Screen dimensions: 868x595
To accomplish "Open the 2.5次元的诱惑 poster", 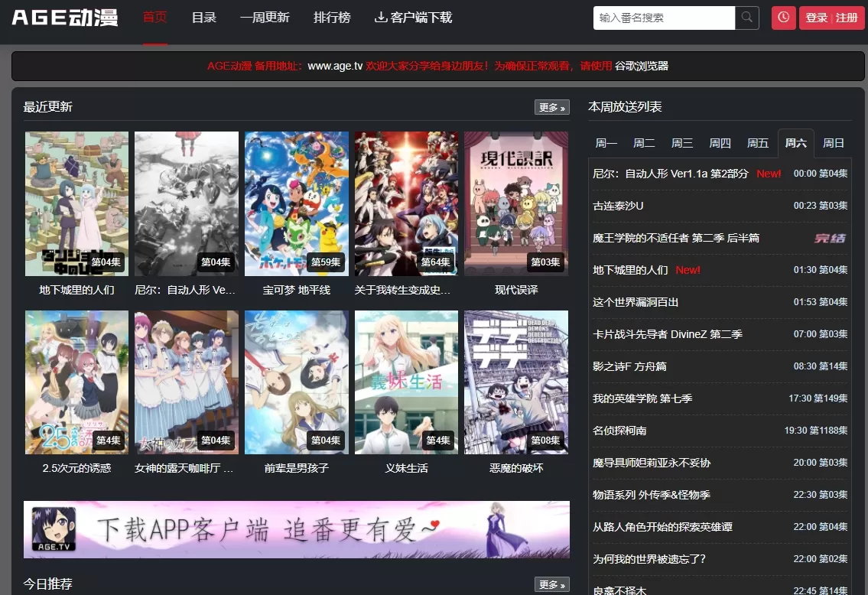I will (76, 382).
